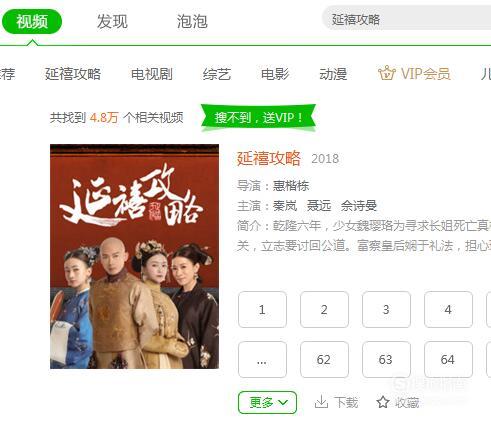491x430 pixels.
Task: Filter results by 综艺
Action: point(217,74)
